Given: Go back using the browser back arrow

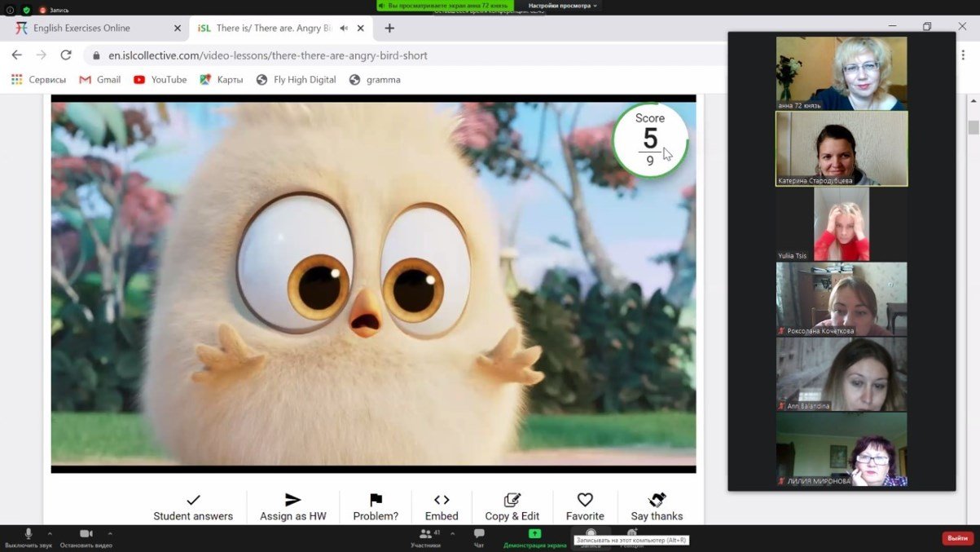Looking at the screenshot, I should point(17,55).
